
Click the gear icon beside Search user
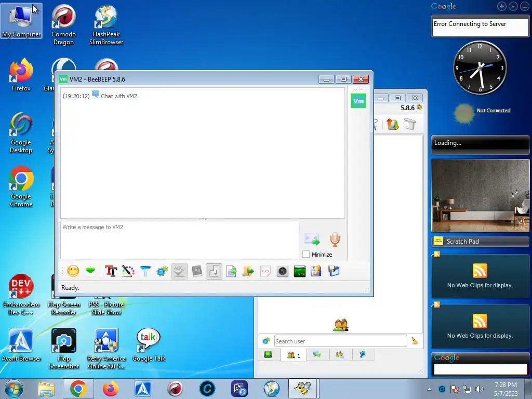point(267,341)
